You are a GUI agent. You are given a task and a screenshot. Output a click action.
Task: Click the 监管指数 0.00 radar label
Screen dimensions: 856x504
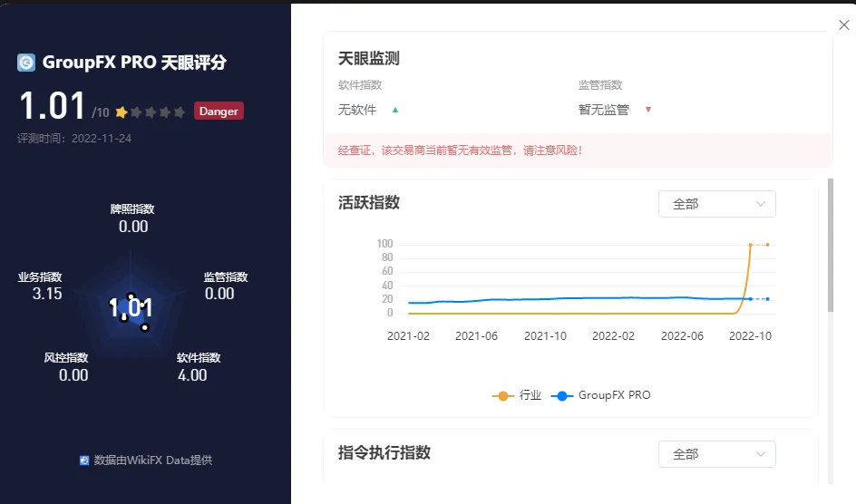[x=226, y=286]
